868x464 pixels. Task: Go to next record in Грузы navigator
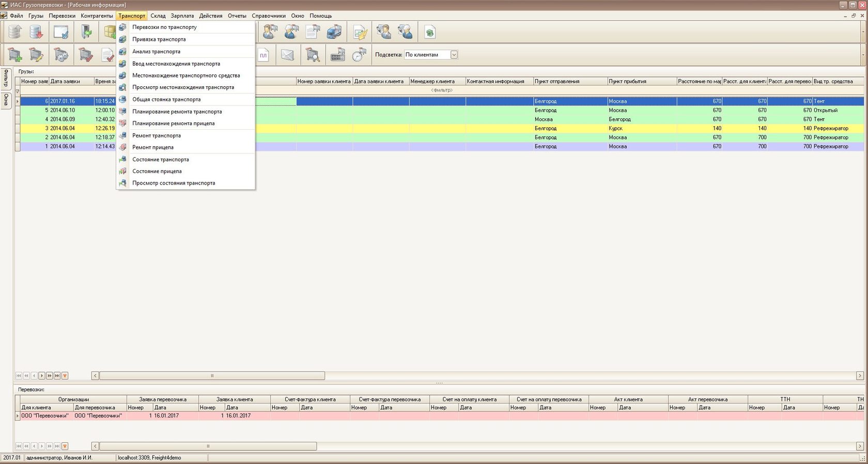pyautogui.click(x=42, y=376)
